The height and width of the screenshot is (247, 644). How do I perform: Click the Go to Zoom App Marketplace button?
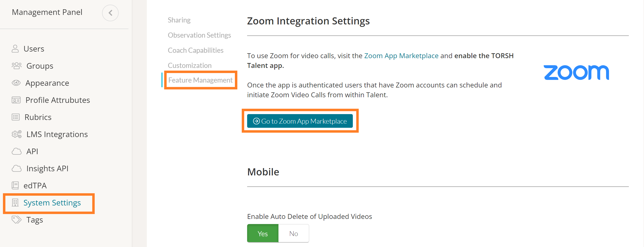(300, 121)
